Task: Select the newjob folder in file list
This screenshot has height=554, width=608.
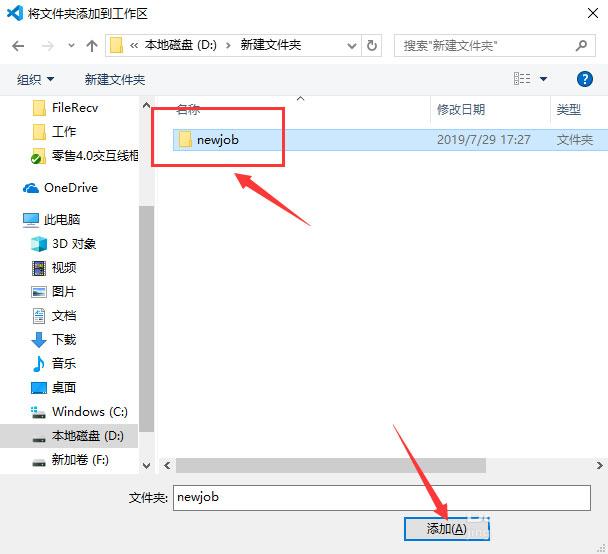Action: tap(218, 140)
